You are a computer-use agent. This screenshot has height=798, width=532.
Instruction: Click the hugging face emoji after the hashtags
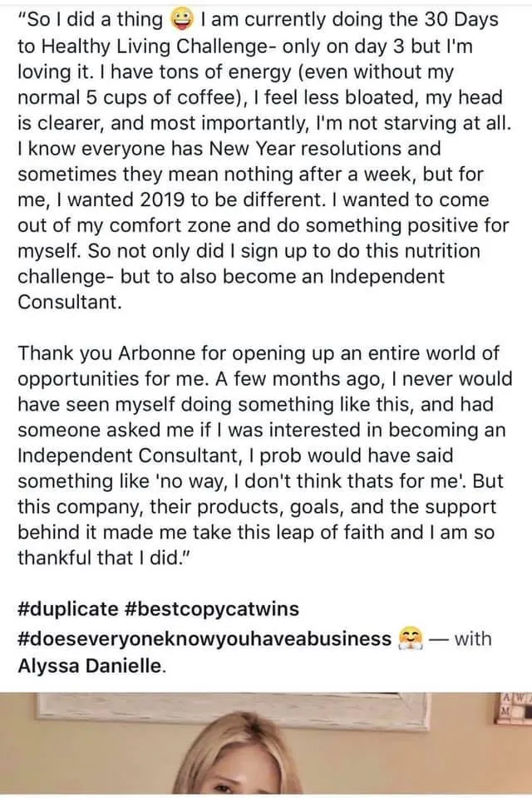(x=409, y=639)
